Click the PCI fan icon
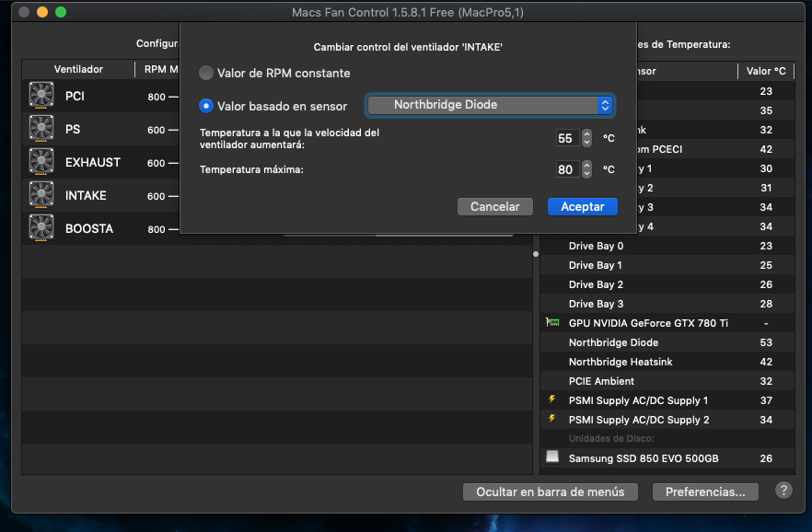Image resolution: width=812 pixels, height=532 pixels. (41, 96)
